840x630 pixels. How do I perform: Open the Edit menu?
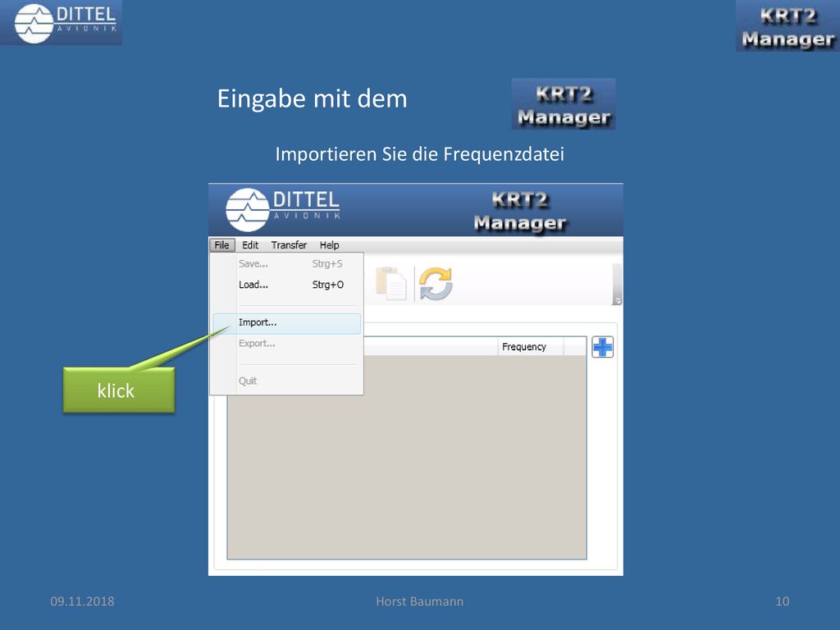point(250,244)
